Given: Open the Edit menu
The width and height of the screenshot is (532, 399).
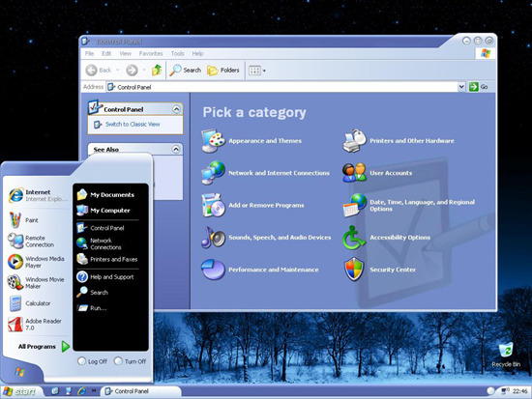Looking at the screenshot, I should tap(106, 53).
